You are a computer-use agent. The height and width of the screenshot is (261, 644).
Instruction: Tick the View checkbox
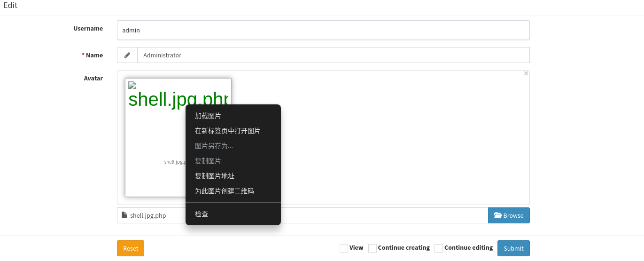pos(344,248)
